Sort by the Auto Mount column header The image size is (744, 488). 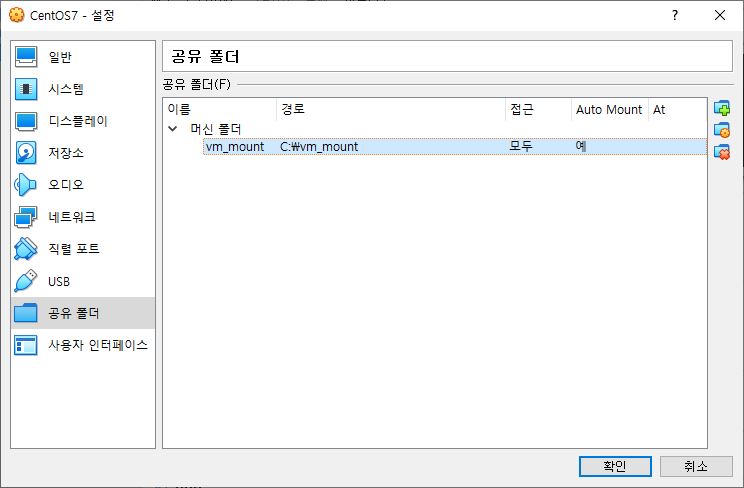[610, 110]
